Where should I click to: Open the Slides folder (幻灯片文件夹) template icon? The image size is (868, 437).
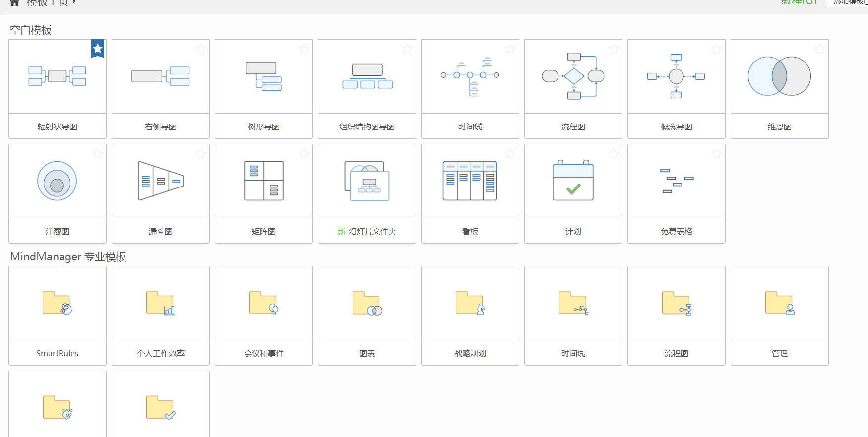click(368, 181)
